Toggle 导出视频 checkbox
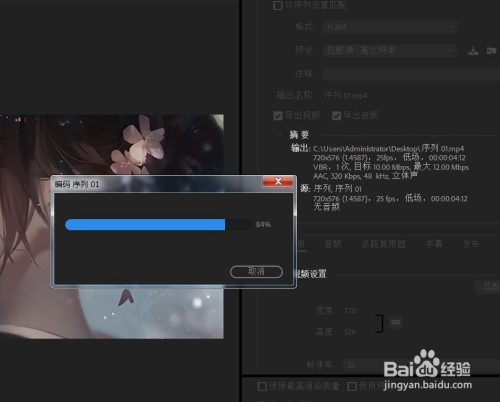The image size is (500, 402). click(278, 116)
